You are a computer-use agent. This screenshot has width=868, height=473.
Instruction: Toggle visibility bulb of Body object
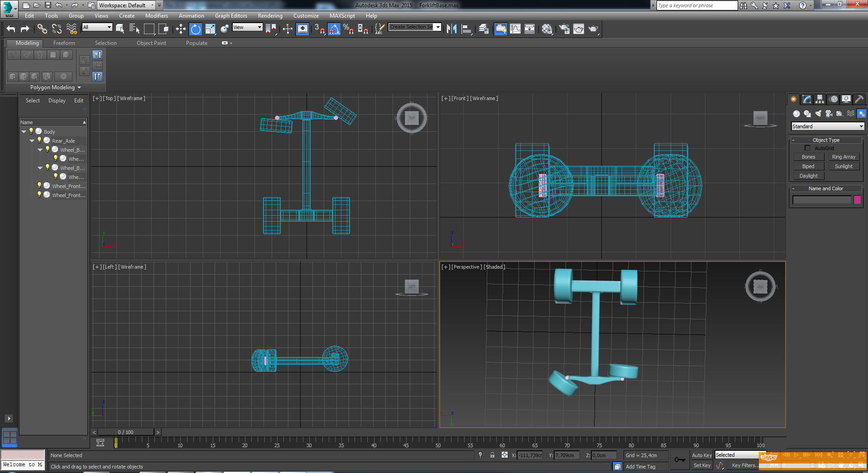click(31, 131)
